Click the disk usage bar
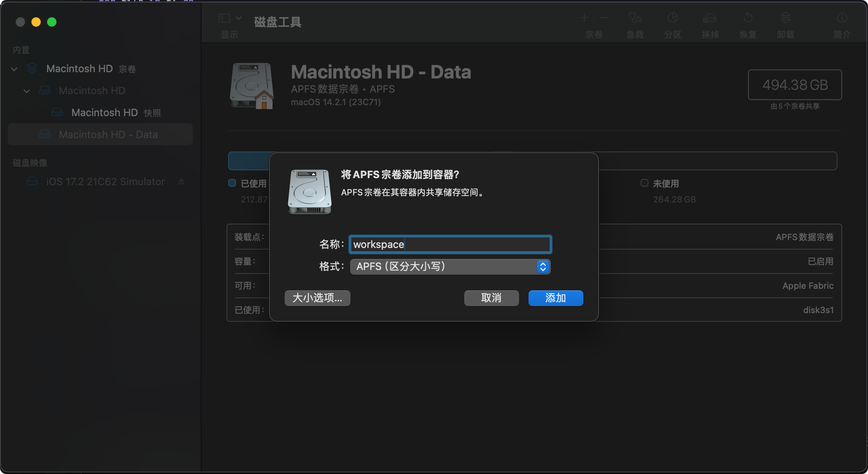 point(532,161)
